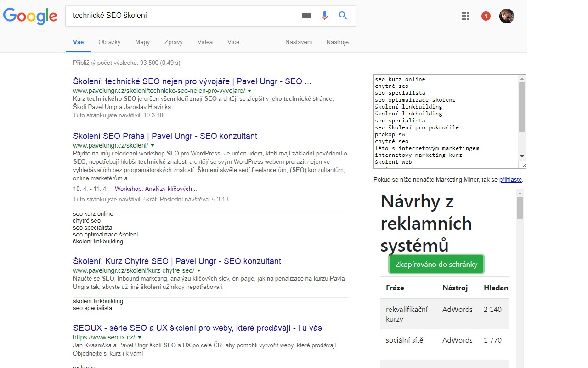Viewport: 588px width, 368px height.
Task: Open result 'Školení: technické SEO nejen pro vývojáře'
Action: tap(192, 81)
